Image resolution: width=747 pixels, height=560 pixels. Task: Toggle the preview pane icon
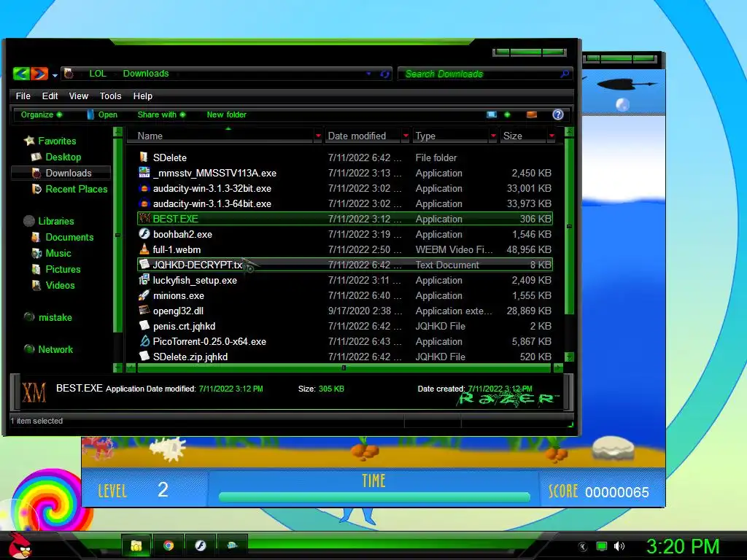532,114
